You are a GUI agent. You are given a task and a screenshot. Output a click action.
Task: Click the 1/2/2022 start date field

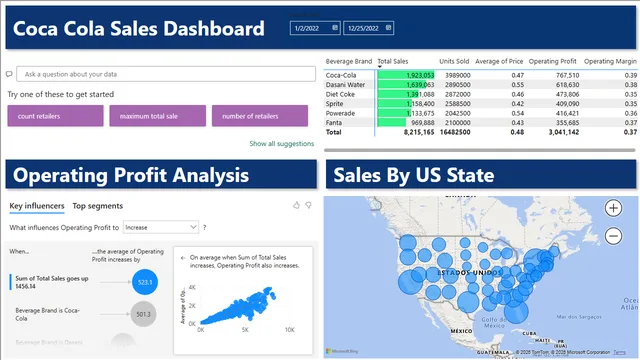pos(315,28)
